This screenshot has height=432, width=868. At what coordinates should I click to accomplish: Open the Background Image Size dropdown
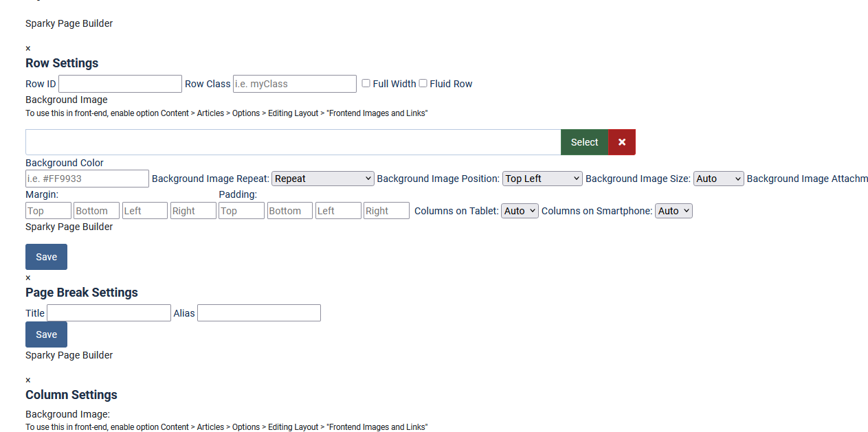pyautogui.click(x=718, y=179)
